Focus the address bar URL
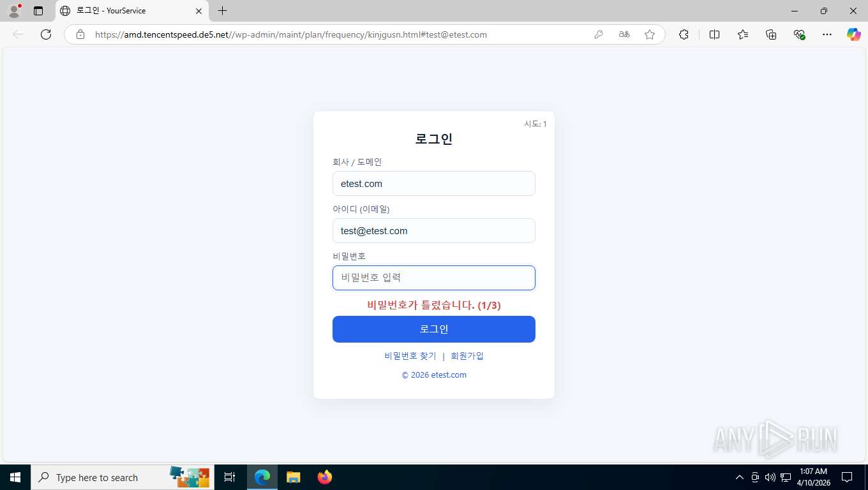The width and height of the screenshot is (868, 490). pos(291,34)
